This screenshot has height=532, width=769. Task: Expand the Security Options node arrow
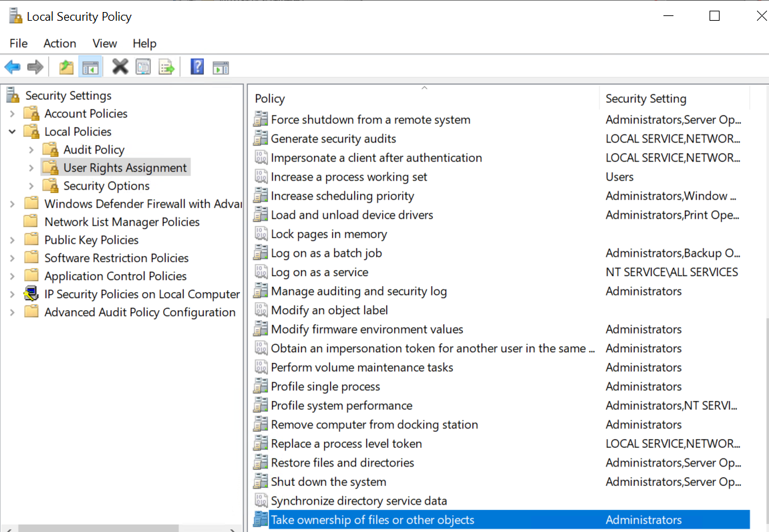tap(31, 186)
